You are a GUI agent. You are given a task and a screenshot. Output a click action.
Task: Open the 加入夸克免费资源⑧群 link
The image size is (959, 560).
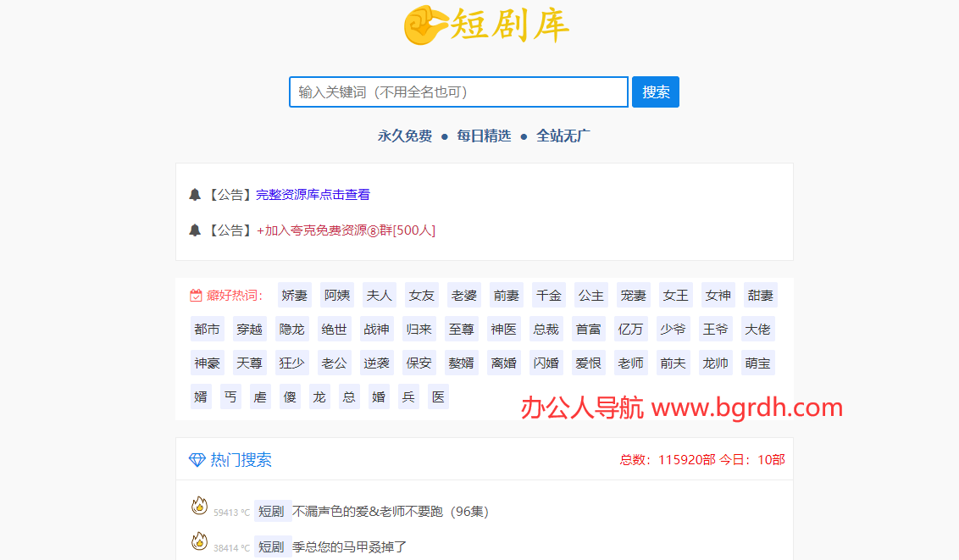coord(346,230)
